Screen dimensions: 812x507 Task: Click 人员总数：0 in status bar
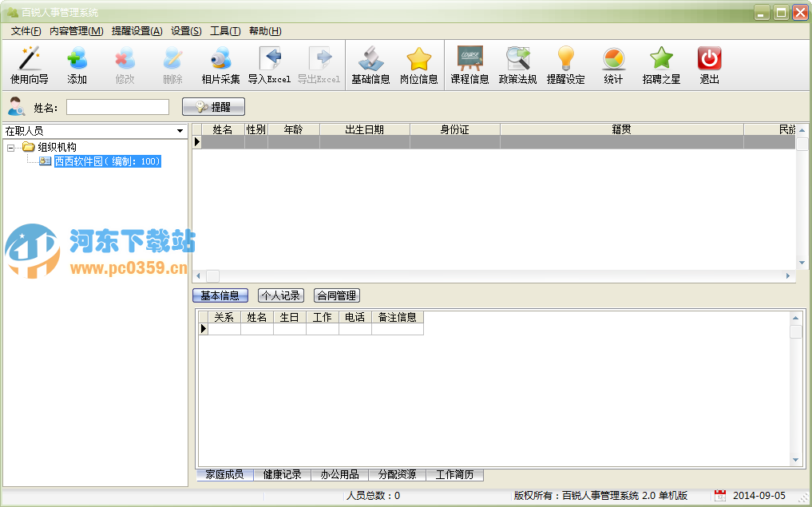[x=373, y=496]
